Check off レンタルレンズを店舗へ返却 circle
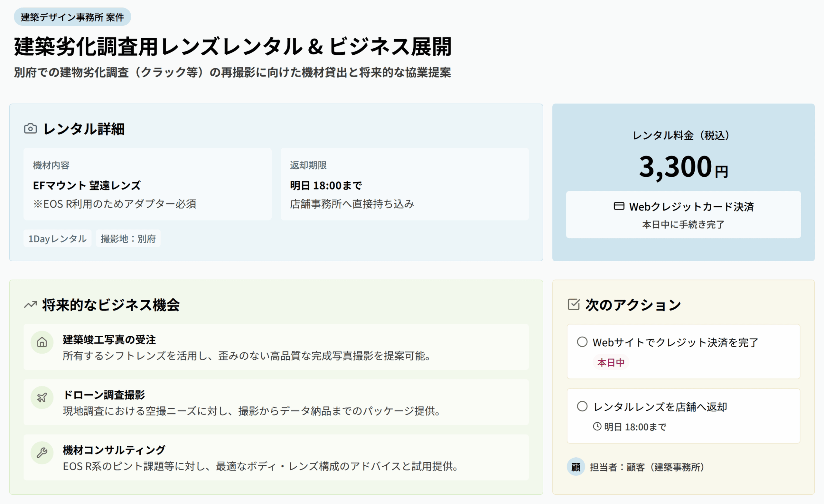Viewport: 824px width, 504px height. point(582,406)
